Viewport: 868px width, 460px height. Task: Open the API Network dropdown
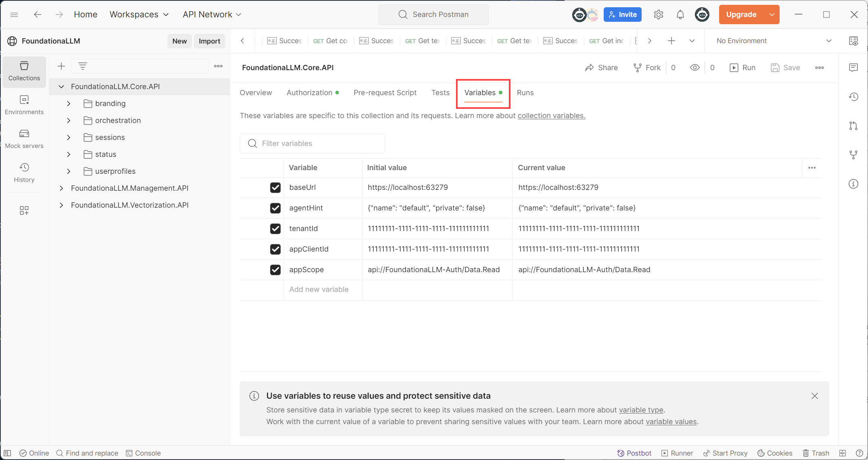coord(212,15)
